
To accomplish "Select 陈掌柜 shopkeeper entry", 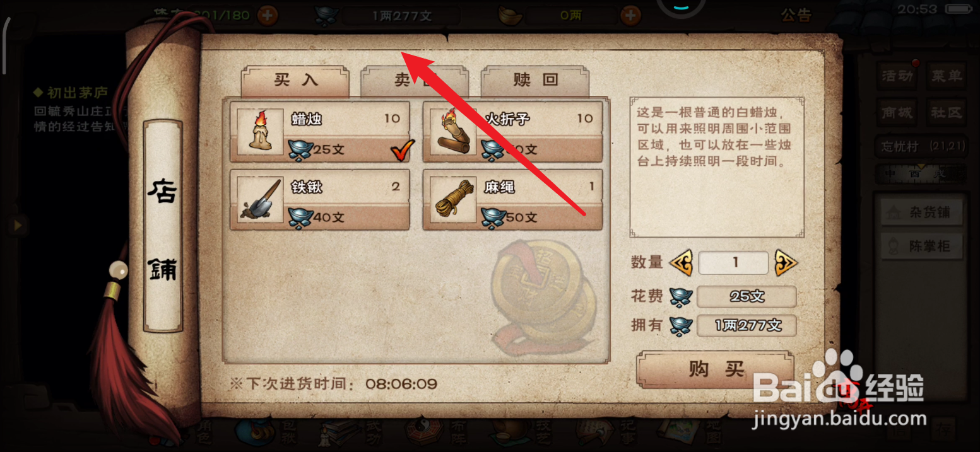I will [x=922, y=246].
